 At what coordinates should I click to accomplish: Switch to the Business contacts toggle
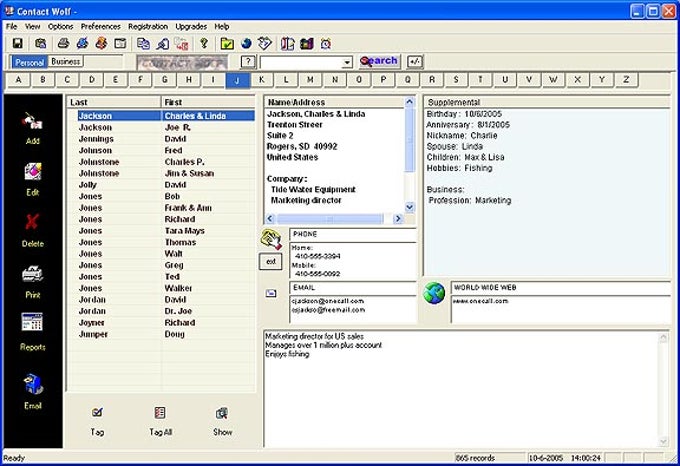(66, 62)
